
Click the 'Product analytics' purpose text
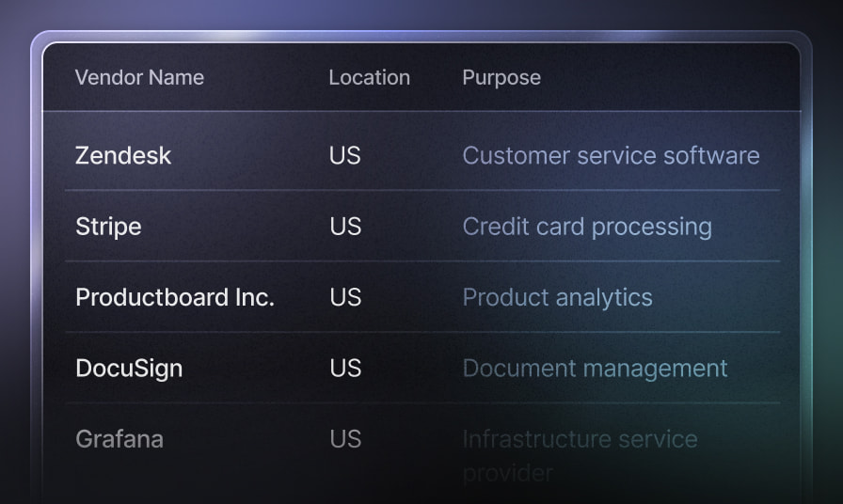click(557, 297)
